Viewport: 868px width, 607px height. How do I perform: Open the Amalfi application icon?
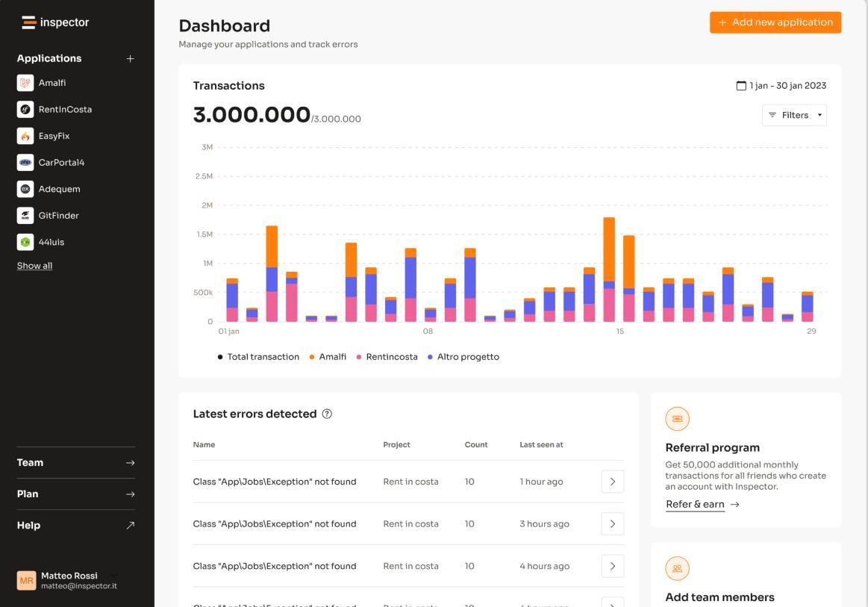(25, 83)
